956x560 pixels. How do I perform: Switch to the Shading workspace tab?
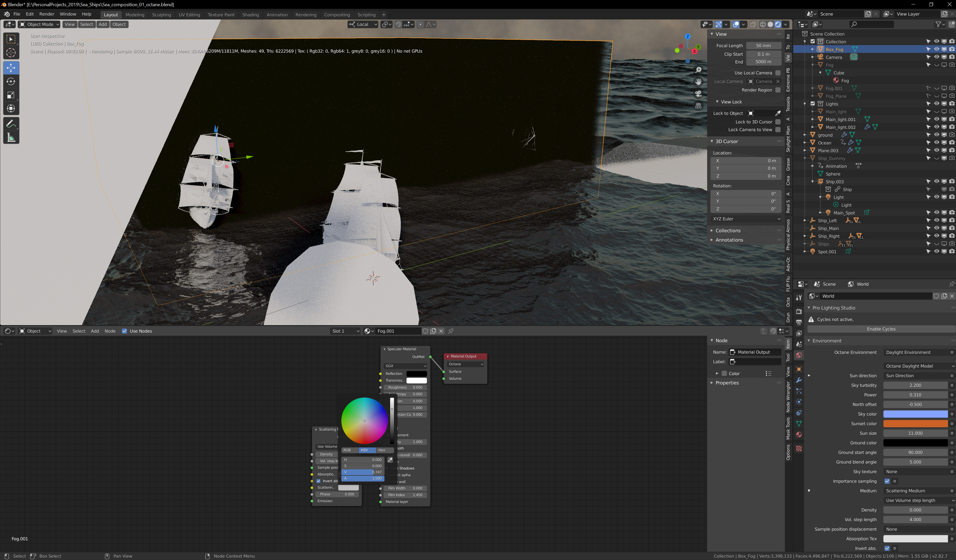coord(250,15)
